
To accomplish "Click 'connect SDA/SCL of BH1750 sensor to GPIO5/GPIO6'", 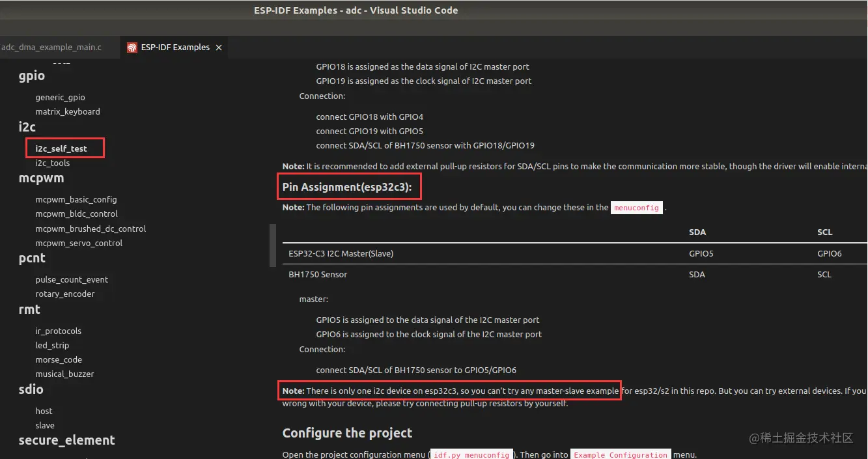I will click(x=416, y=370).
